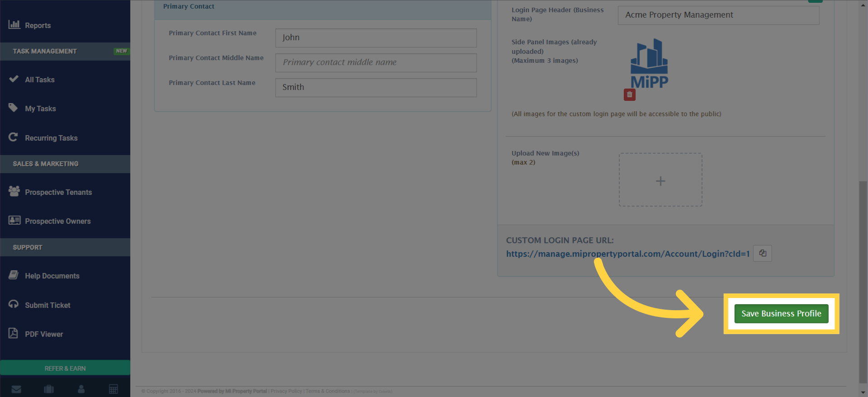This screenshot has width=868, height=397.
Task: Click the Refer & Earn button
Action: [x=65, y=368]
